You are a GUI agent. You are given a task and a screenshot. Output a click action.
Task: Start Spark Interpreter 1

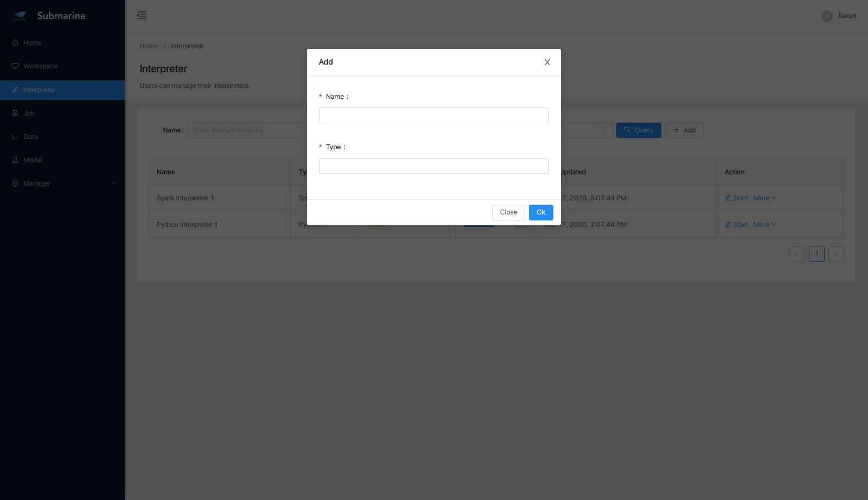(737, 198)
